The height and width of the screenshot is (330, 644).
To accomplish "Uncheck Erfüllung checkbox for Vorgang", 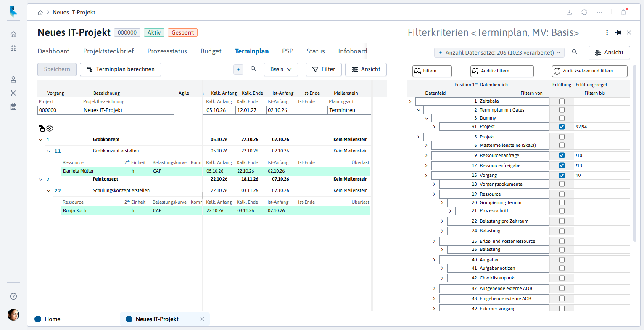I will click(562, 176).
